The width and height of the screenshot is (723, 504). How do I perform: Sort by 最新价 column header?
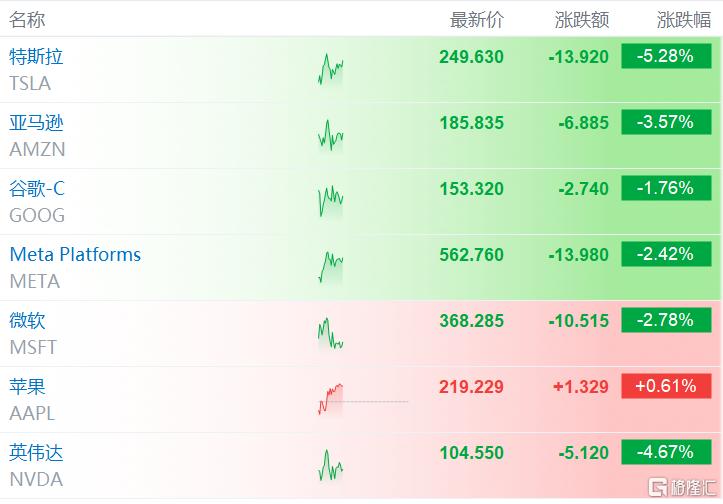click(x=477, y=20)
